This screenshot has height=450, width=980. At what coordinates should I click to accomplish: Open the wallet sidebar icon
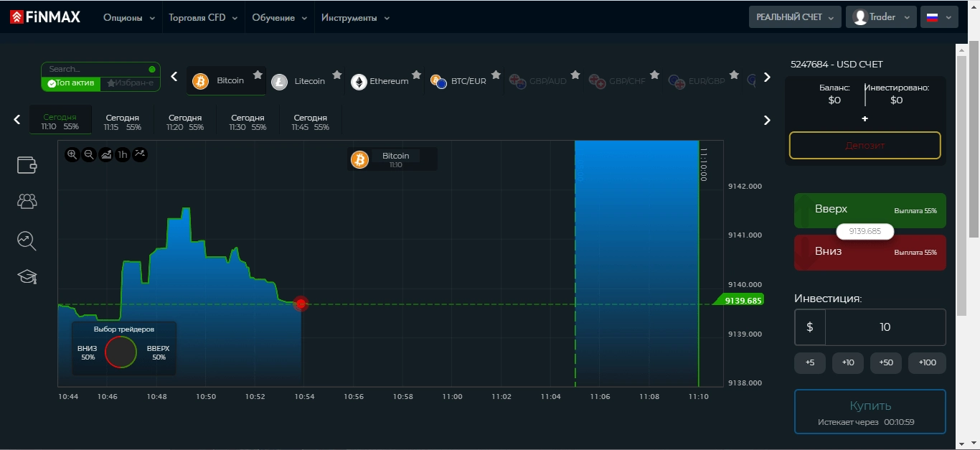click(x=27, y=164)
